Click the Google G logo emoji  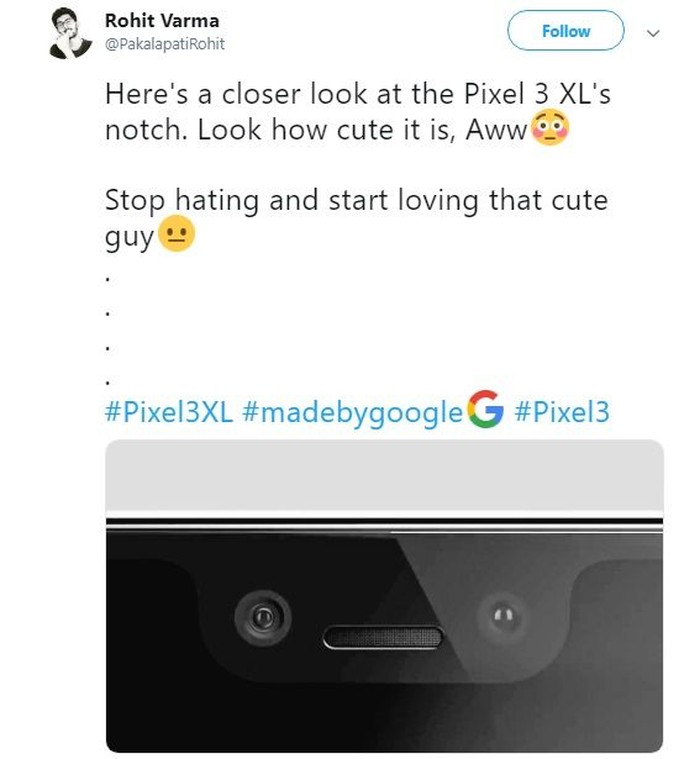coord(485,410)
